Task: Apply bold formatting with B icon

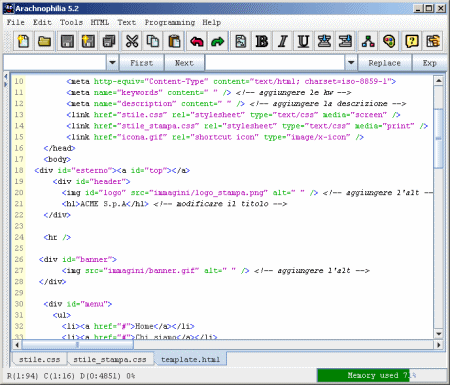Action: click(262, 41)
